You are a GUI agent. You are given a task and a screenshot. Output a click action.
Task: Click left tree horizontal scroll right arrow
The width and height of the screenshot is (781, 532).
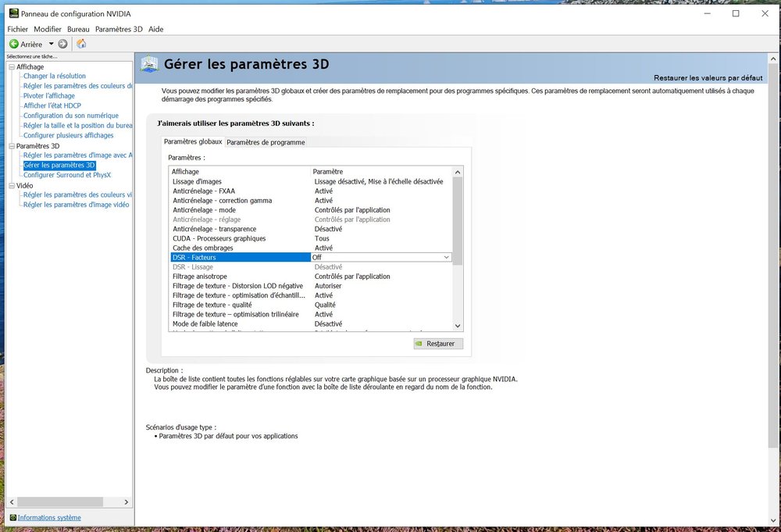tap(127, 502)
